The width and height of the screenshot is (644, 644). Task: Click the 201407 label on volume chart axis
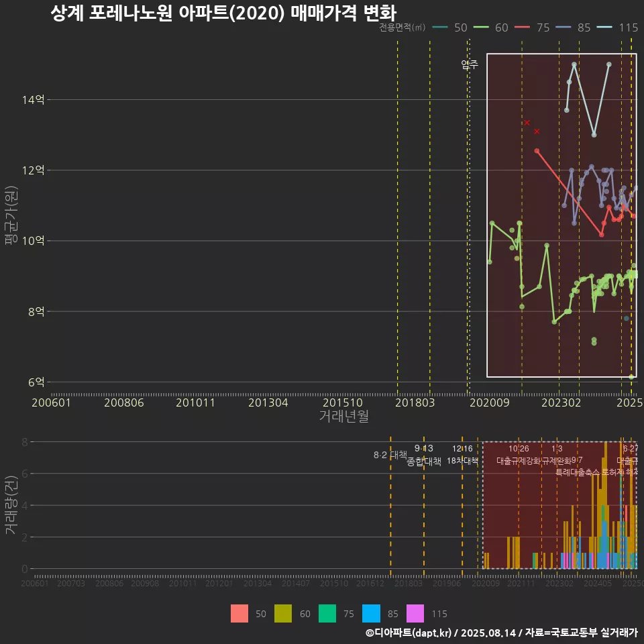(x=296, y=583)
